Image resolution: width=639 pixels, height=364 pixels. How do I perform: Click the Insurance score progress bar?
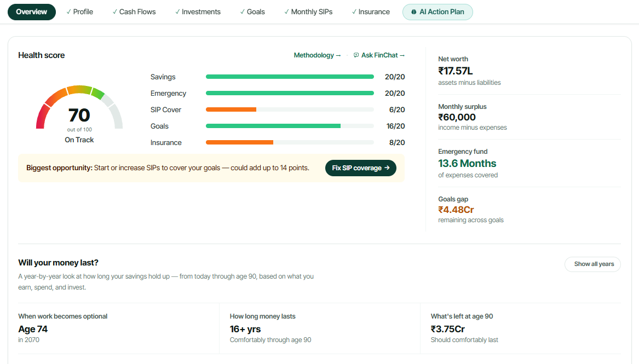(x=290, y=142)
